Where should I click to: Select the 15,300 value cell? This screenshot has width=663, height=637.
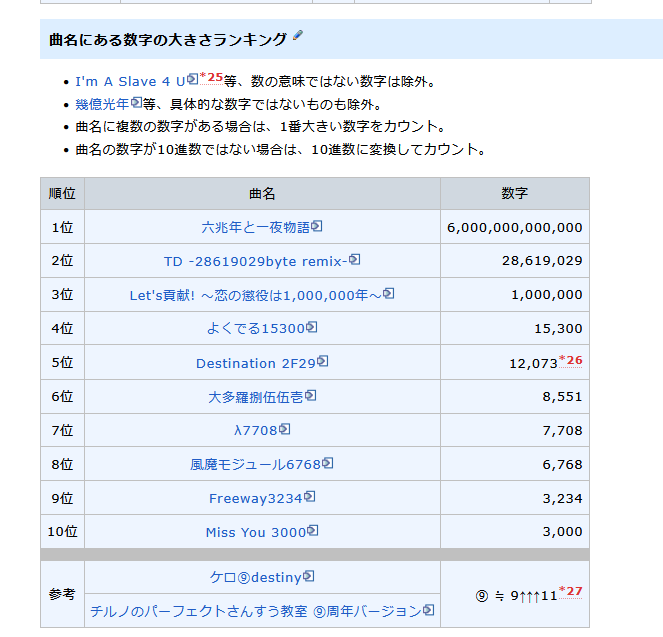(x=515, y=328)
